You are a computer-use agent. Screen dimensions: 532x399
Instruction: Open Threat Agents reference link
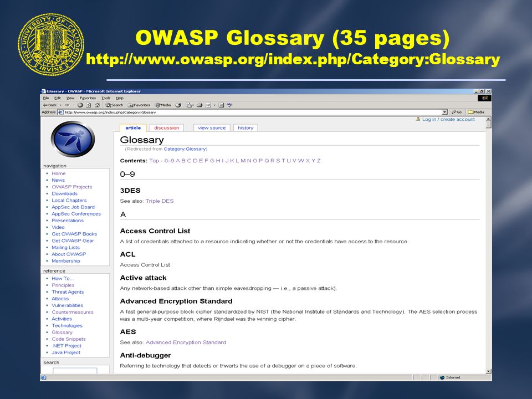pyautogui.click(x=68, y=292)
